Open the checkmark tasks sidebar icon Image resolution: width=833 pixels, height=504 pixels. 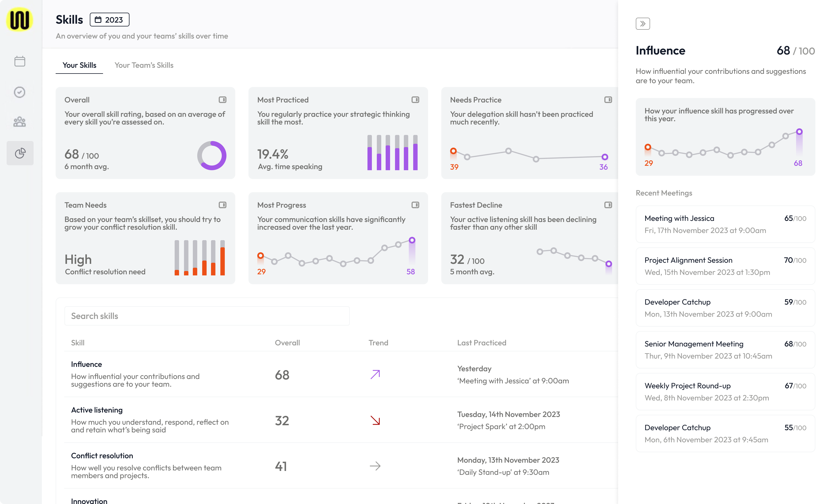(20, 92)
